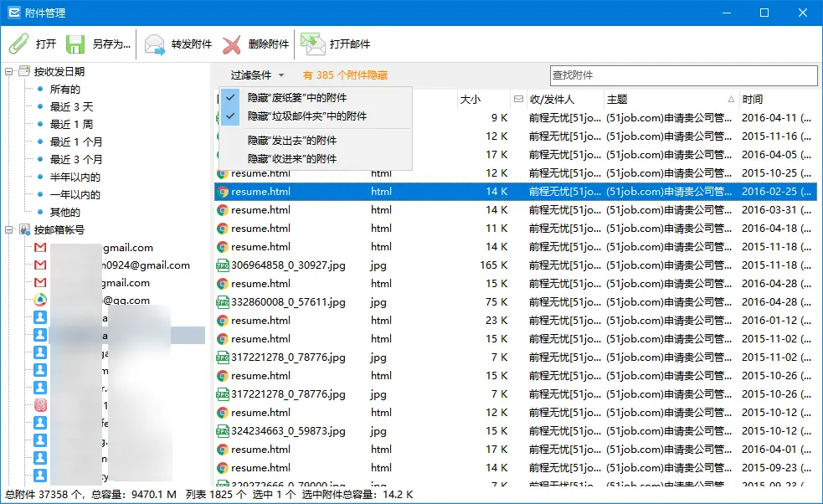Select 最近 3 天 filter
Viewport: 823px width, 504px height.
71,106
